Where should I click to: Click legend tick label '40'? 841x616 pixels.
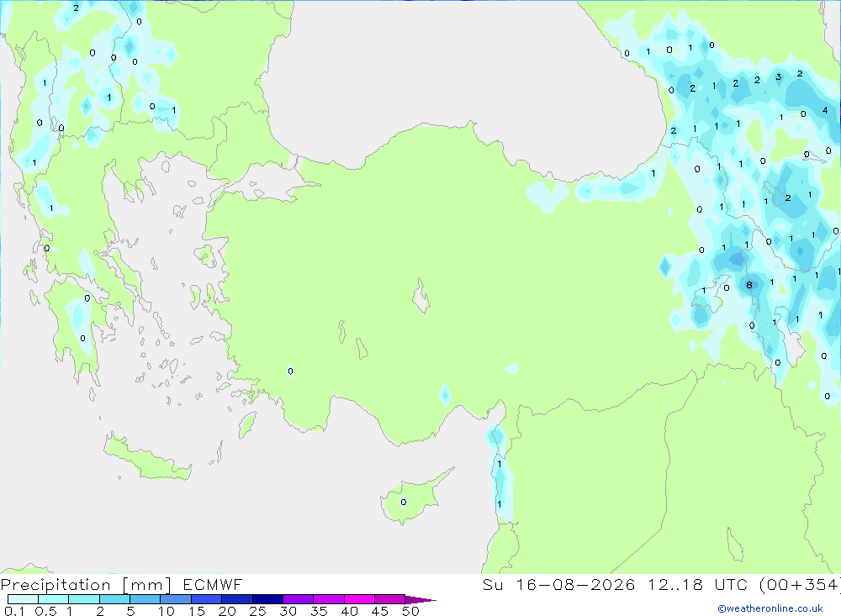(350, 611)
